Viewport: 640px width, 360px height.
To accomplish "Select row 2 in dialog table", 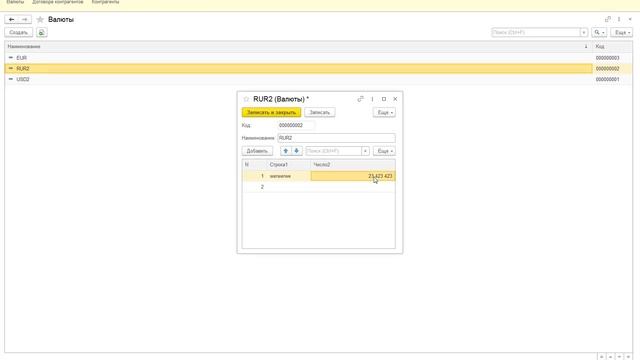I will click(x=318, y=187).
